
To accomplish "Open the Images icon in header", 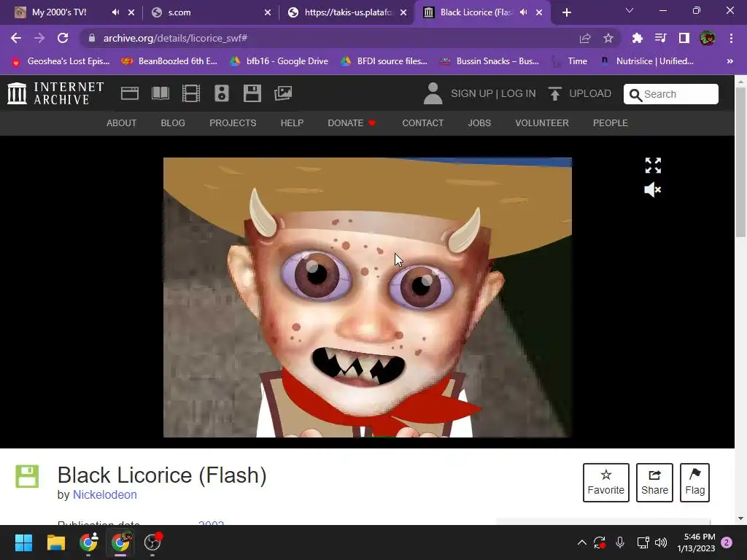I will 283,93.
